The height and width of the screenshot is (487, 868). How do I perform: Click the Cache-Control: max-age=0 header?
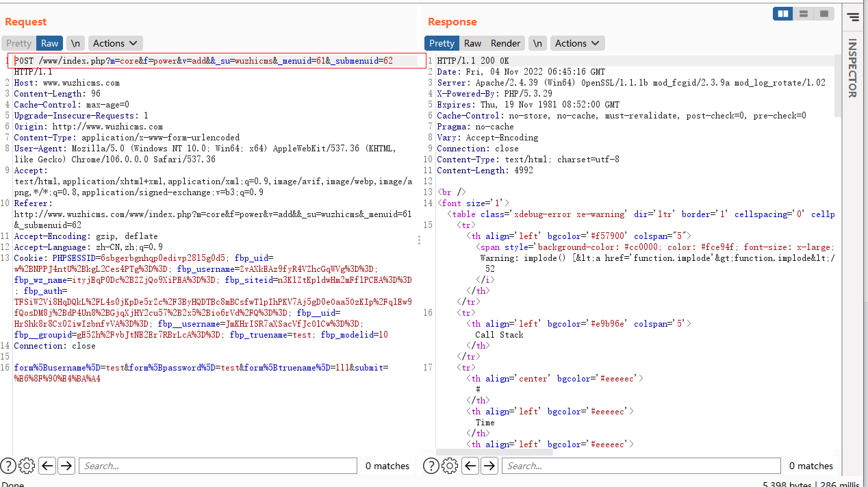72,105
